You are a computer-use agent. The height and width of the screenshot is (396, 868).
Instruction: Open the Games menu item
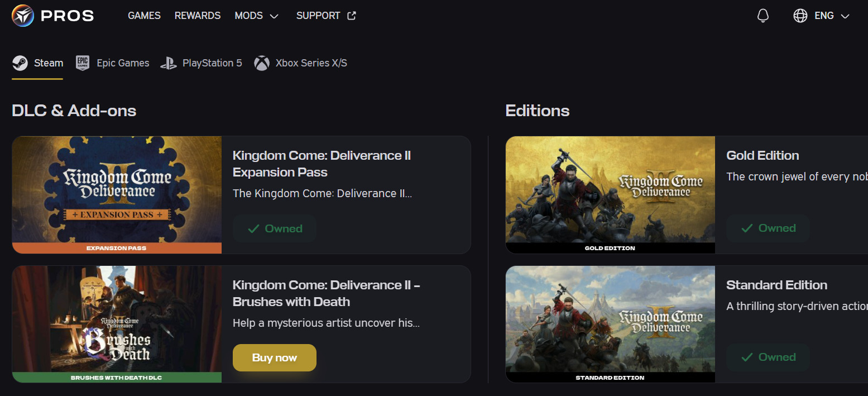click(x=144, y=16)
